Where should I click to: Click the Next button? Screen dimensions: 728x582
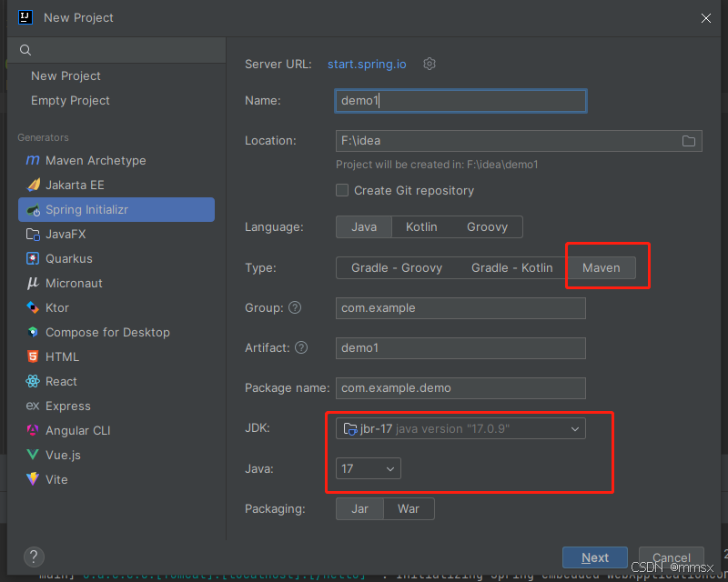coord(595,557)
